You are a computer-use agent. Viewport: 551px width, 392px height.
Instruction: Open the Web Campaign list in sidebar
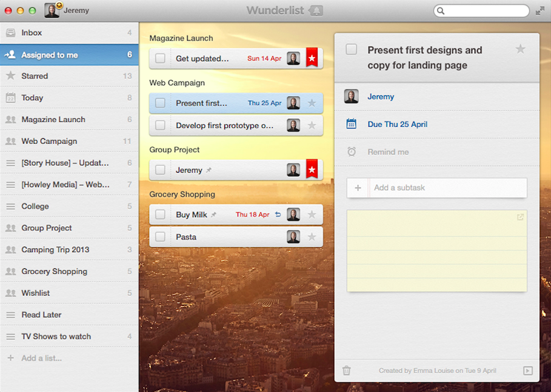[69, 141]
